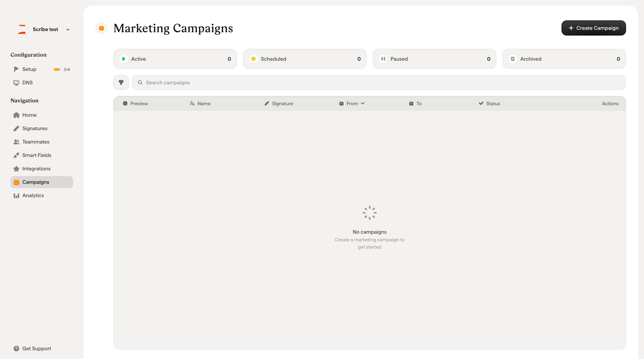This screenshot has width=644, height=359.
Task: Filter by the Scheduled campaigns card
Action: [x=304, y=59]
